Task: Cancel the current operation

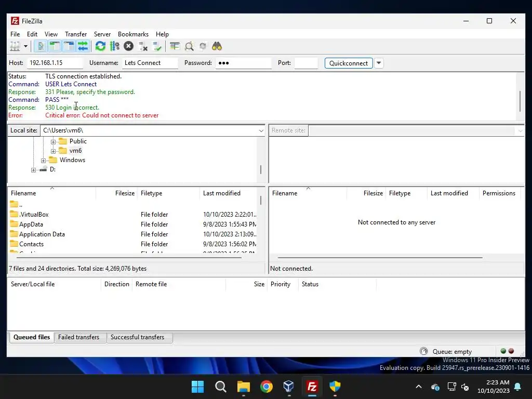Action: click(x=129, y=46)
